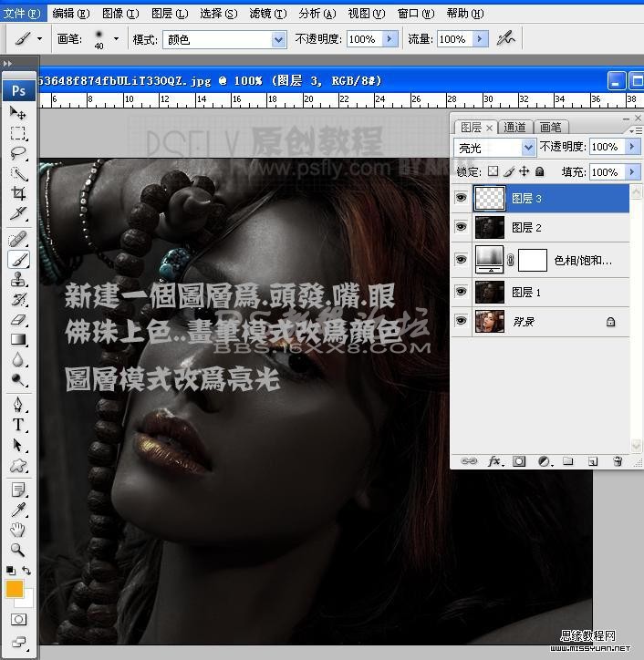Select the Horizontal Type tool
Viewport: 644px width, 660px height.
pos(17,424)
